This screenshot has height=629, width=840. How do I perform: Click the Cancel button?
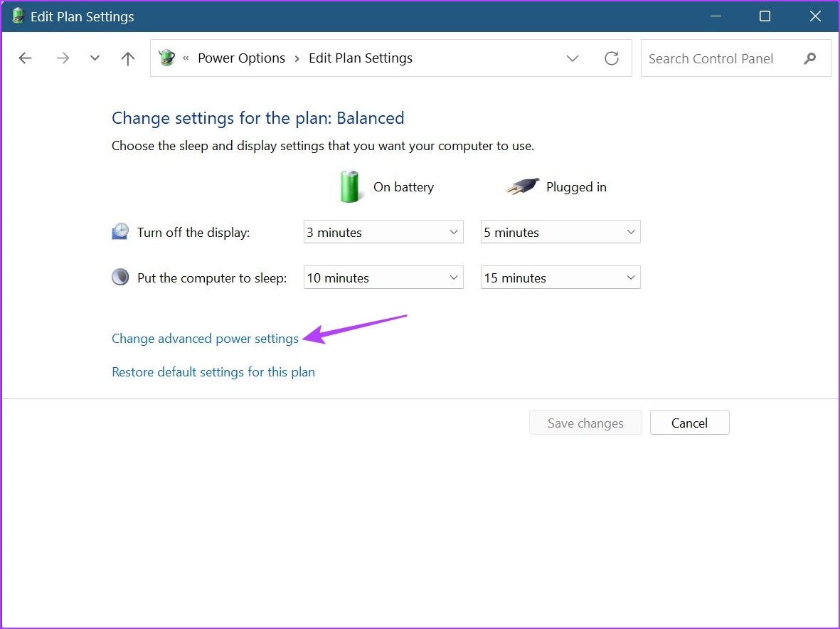(x=689, y=423)
